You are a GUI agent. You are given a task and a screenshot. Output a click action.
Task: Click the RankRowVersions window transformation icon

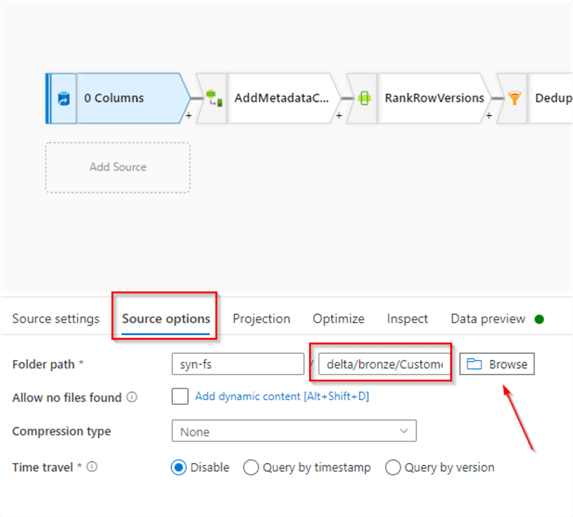[364, 98]
